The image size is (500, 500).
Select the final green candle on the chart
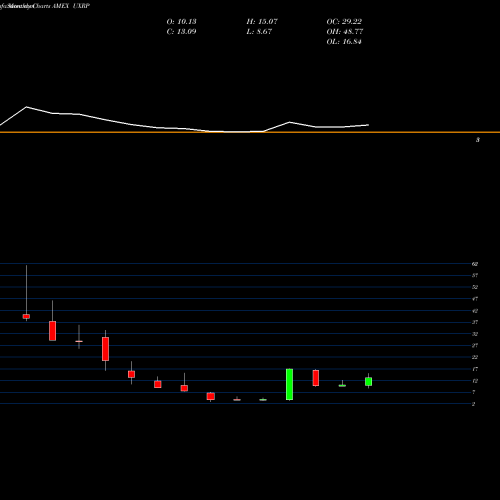point(368,382)
